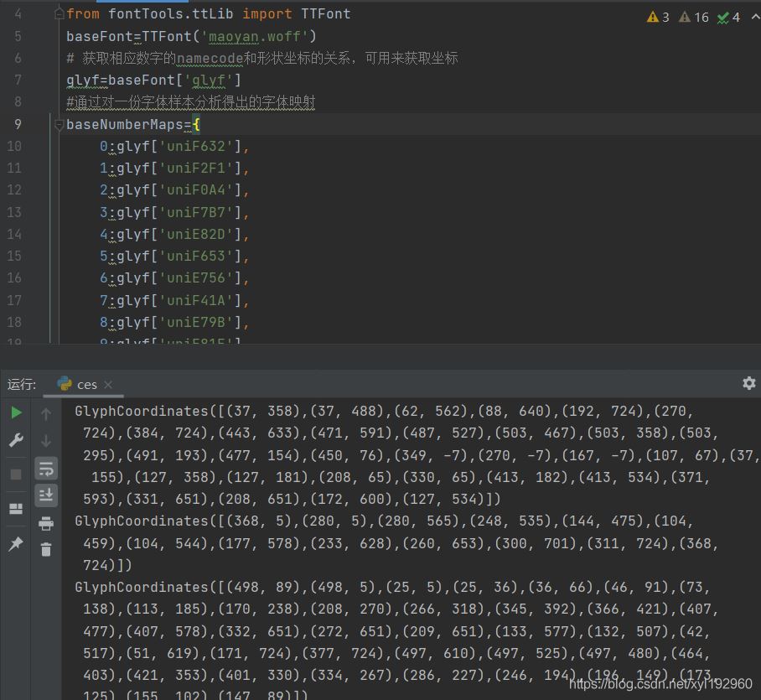This screenshot has height=700, width=761.
Task: Select the 'ces' run tab
Action: coord(77,384)
